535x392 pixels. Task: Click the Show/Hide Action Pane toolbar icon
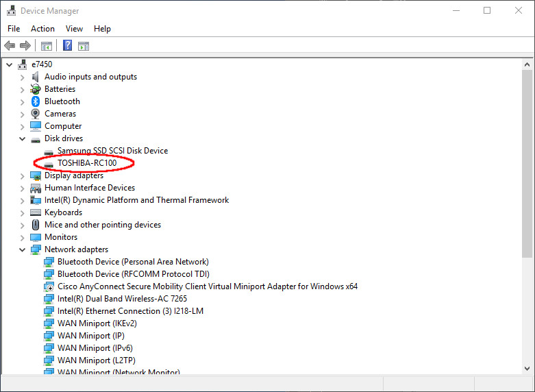click(x=84, y=46)
